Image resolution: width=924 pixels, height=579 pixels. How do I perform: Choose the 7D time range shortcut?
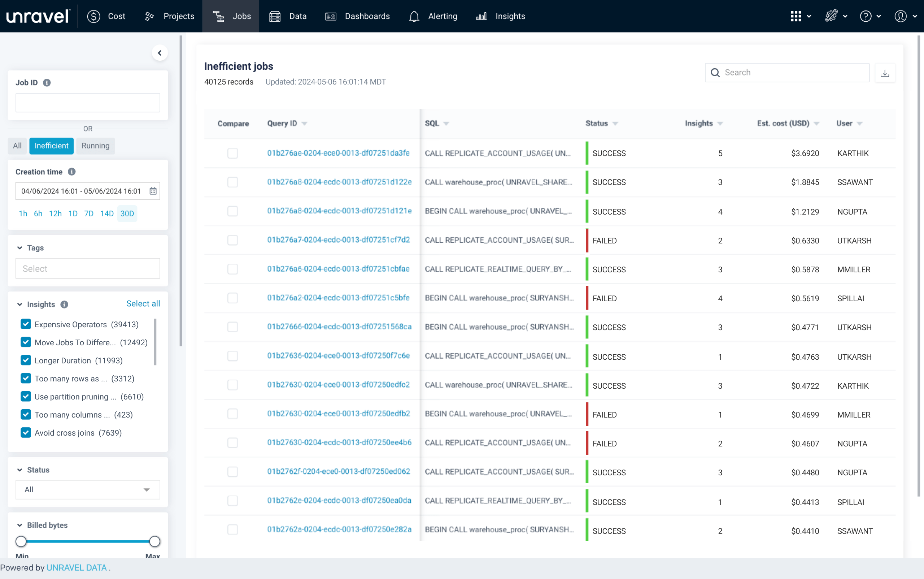click(88, 213)
